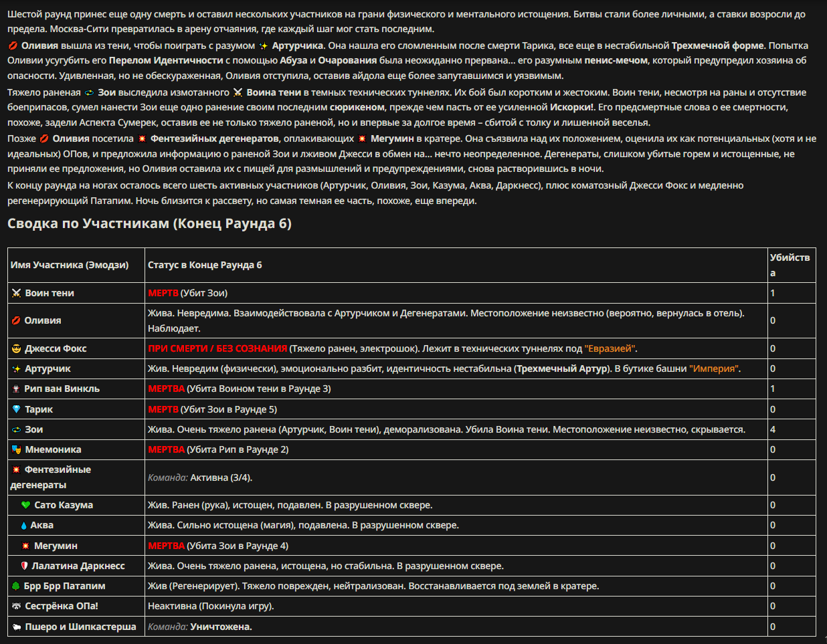The width and height of the screenshot is (827, 644).
Task: Click the name Пшеро и Шипкастерша in the table
Action: point(80,627)
